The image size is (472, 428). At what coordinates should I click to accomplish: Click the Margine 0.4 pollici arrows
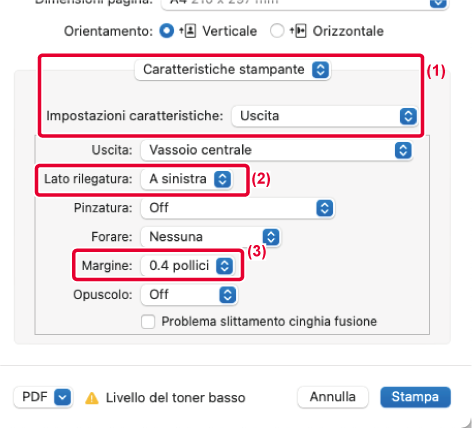click(224, 266)
